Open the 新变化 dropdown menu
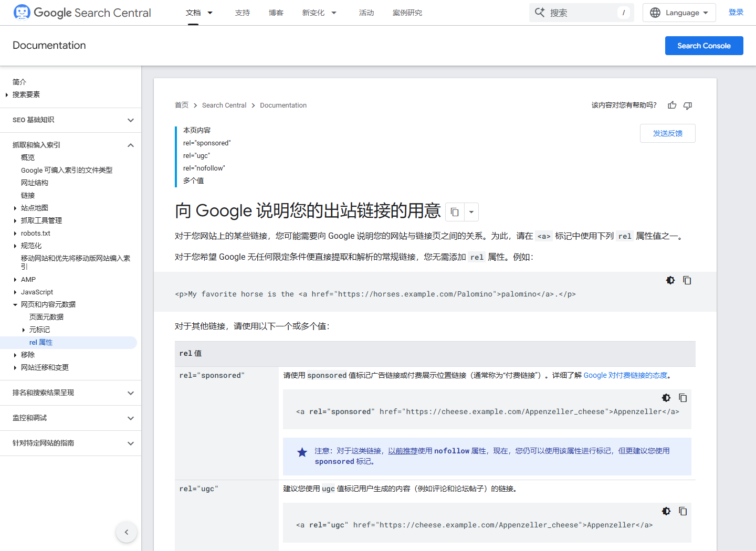Screen dimensions: 756x551 click(319, 13)
